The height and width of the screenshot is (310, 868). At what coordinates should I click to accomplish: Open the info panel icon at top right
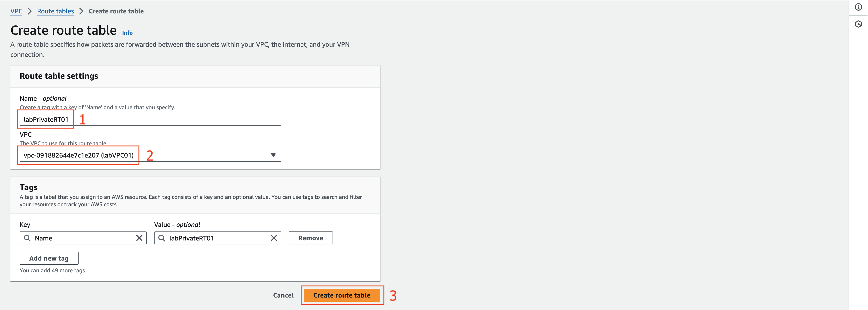(x=858, y=7)
